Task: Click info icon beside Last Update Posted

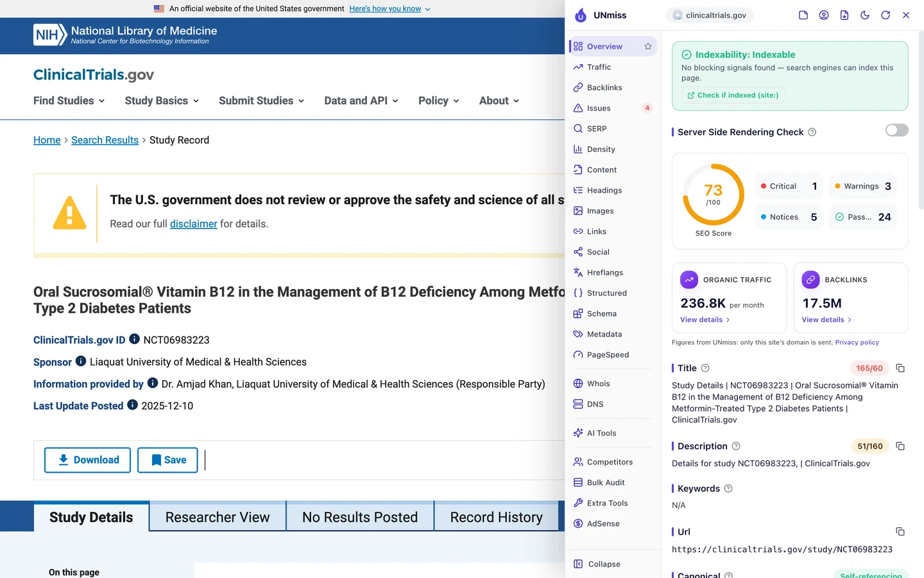Action: tap(132, 405)
